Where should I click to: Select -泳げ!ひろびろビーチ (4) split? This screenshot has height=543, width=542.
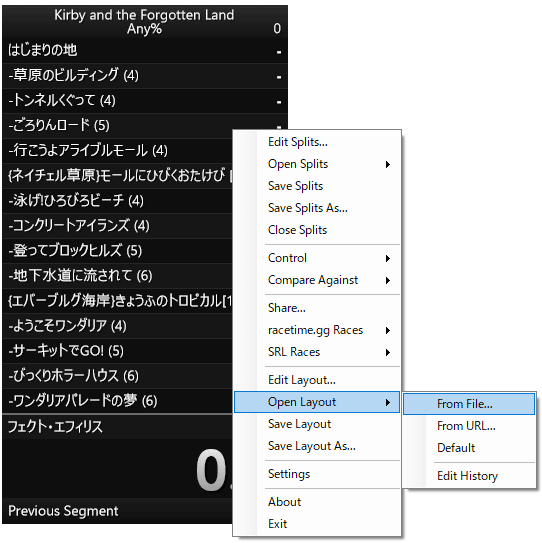tap(117, 201)
